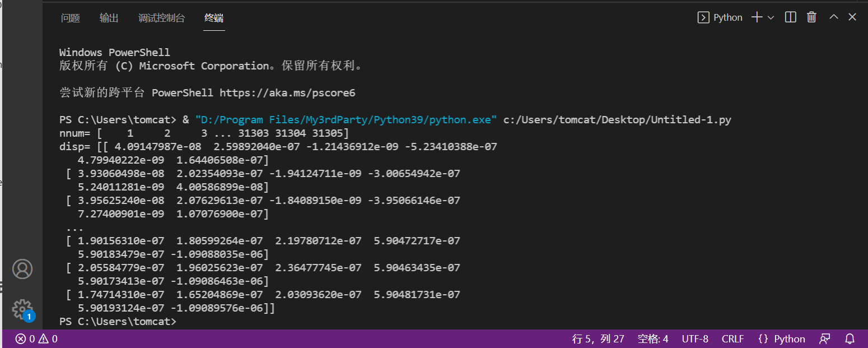Viewport: 868px width, 348px height.
Task: Switch to the 问题 tab
Action: [70, 17]
